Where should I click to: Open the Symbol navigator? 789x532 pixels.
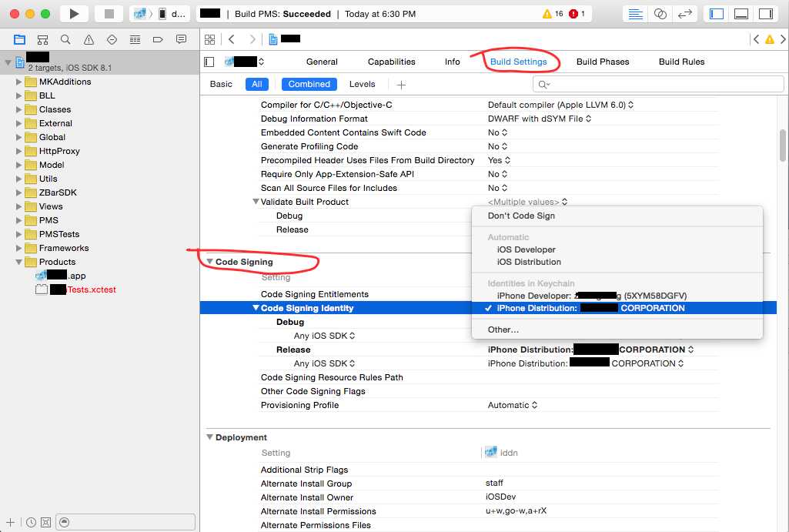[43, 39]
